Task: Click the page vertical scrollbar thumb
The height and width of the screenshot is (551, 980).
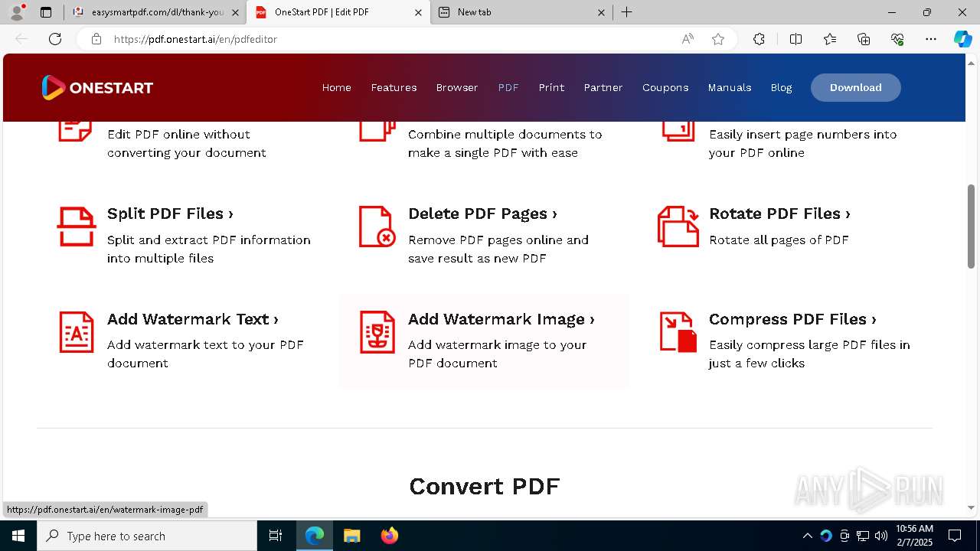Action: pyautogui.click(x=971, y=227)
